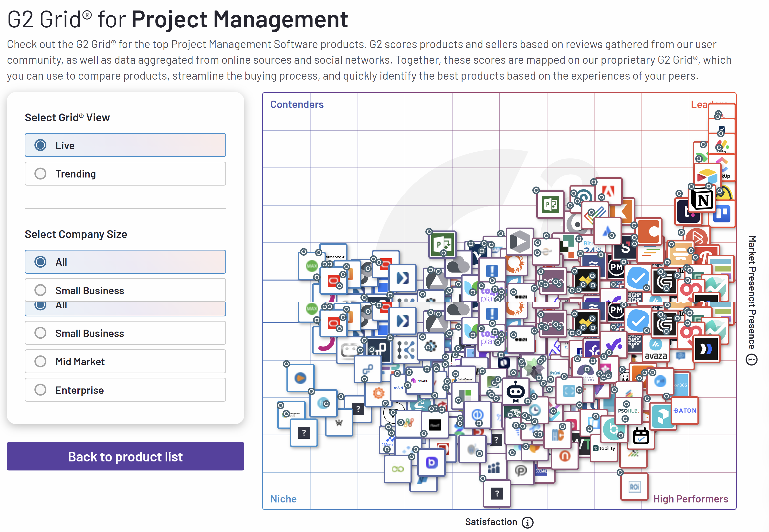Click the Contenders quadrant label
The width and height of the screenshot is (769, 532).
297,105
